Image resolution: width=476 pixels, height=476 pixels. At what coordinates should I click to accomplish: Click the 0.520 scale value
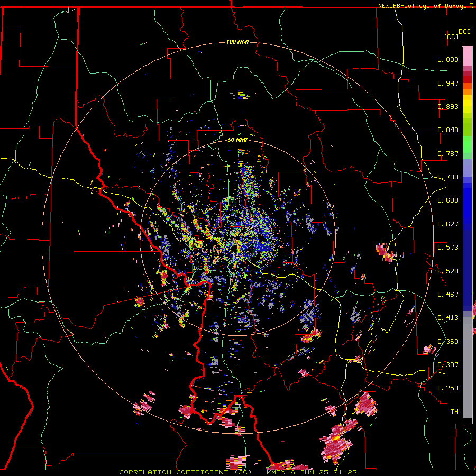pos(448,271)
